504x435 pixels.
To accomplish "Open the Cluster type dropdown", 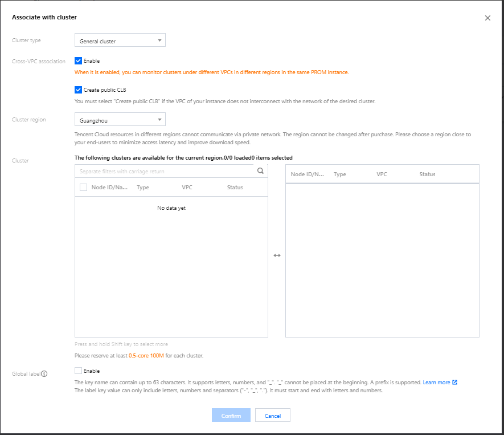I will click(120, 41).
